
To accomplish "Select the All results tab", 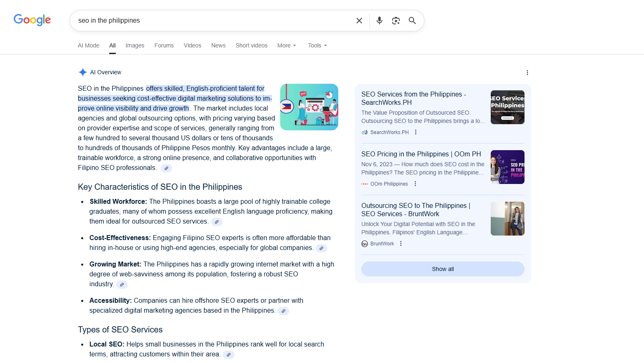I will pyautogui.click(x=112, y=45).
